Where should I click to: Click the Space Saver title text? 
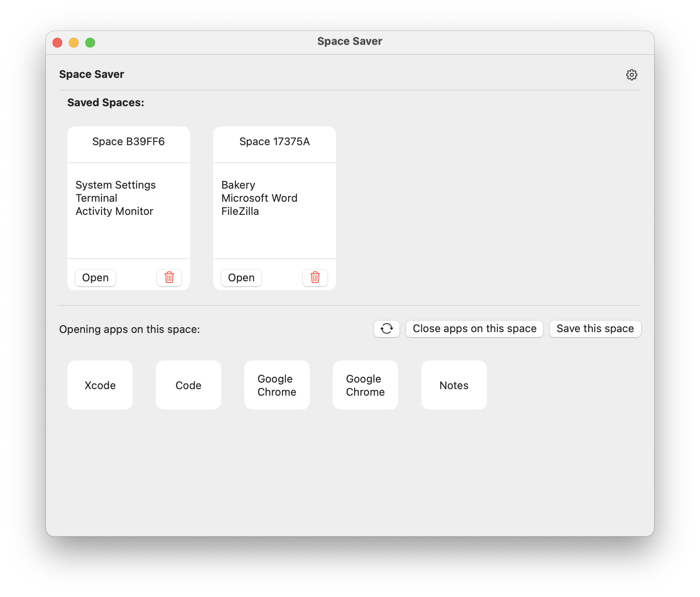click(91, 74)
